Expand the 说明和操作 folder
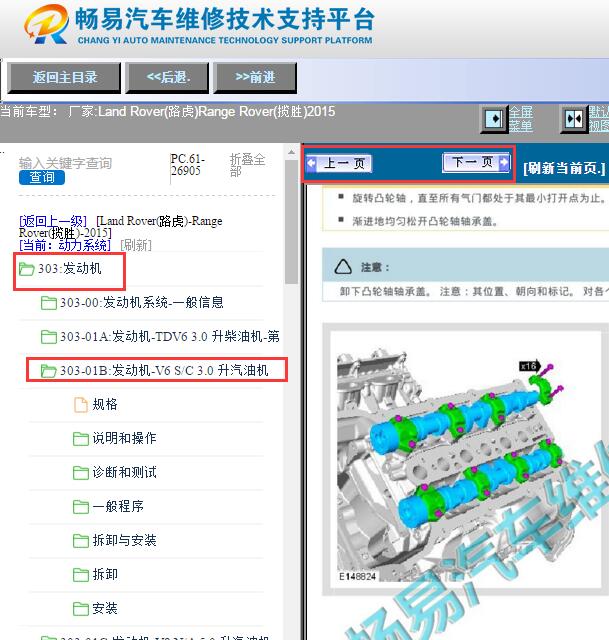The width and height of the screenshot is (609, 640). click(124, 439)
